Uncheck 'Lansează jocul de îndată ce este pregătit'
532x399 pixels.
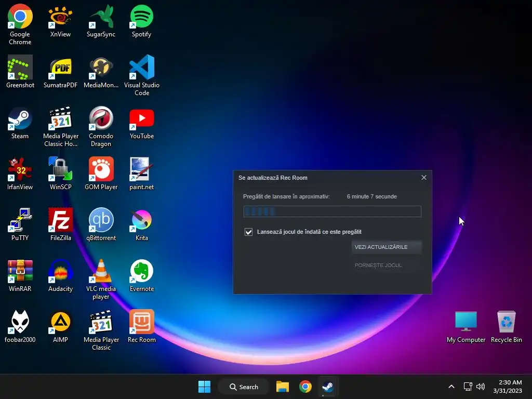[248, 232]
